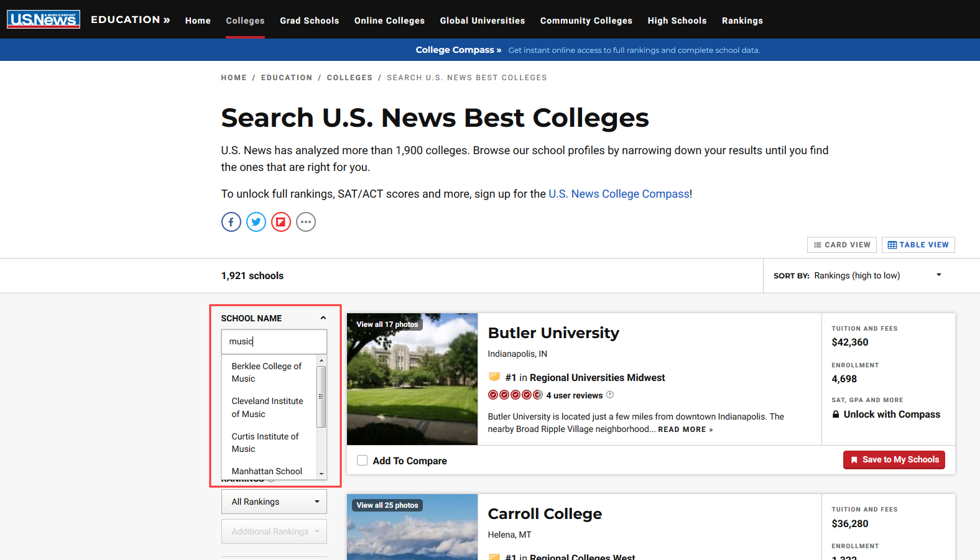980x560 pixels.
Task: Switch to Table View
Action: [918, 245]
